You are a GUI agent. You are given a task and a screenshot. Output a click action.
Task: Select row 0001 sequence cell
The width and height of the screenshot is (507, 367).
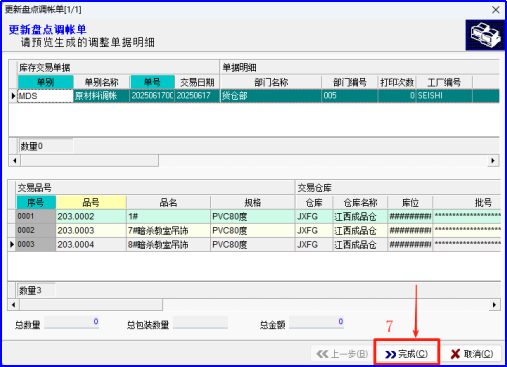[36, 216]
